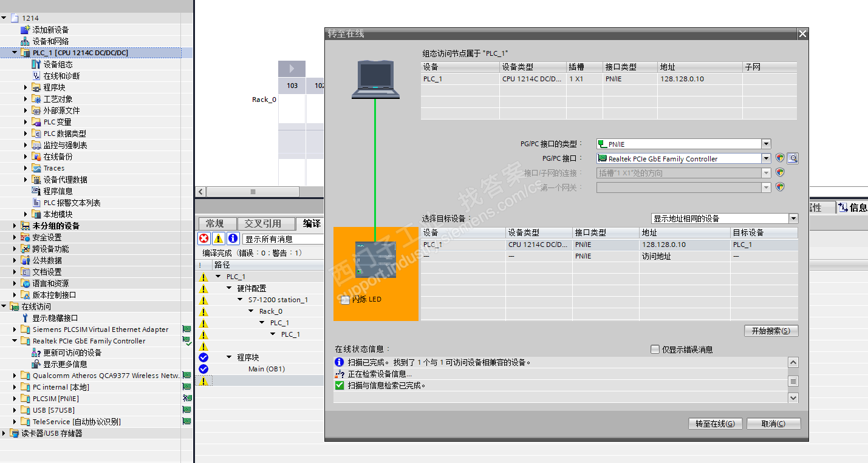Click the 目标设备 column header
Image resolution: width=868 pixels, height=463 pixels.
pos(764,232)
